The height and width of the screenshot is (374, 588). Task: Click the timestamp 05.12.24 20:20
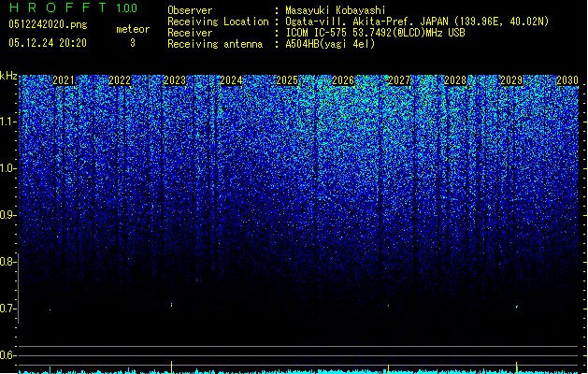[x=48, y=43]
